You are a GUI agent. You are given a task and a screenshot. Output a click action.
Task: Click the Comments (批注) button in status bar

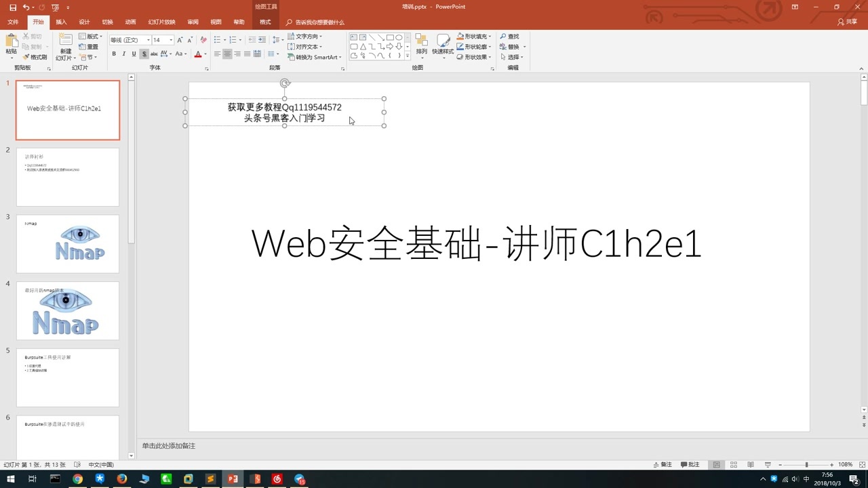click(690, 465)
